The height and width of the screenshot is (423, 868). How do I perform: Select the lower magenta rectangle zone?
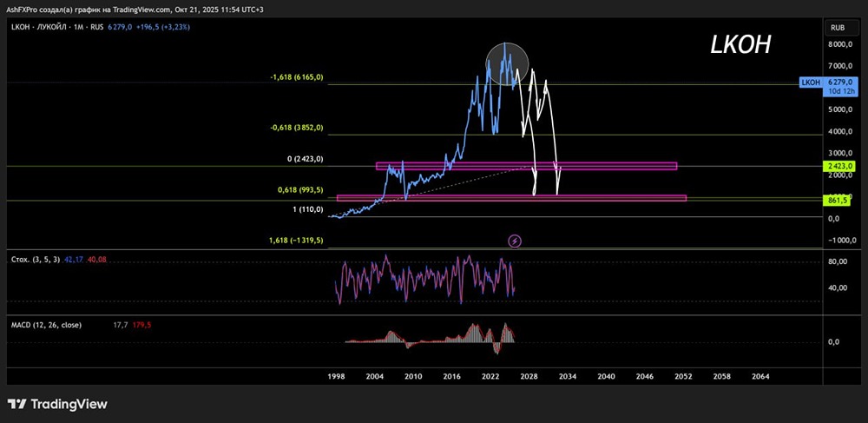(511, 198)
